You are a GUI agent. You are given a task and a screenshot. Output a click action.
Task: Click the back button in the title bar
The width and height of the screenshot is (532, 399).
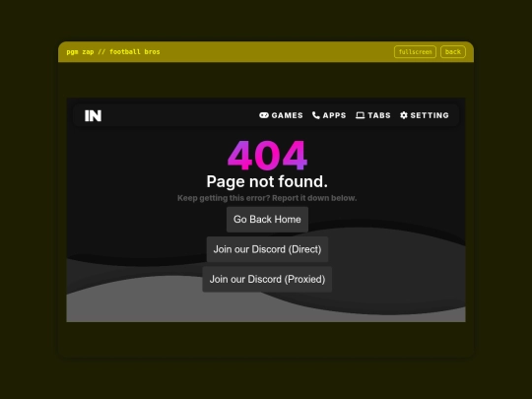click(x=453, y=52)
